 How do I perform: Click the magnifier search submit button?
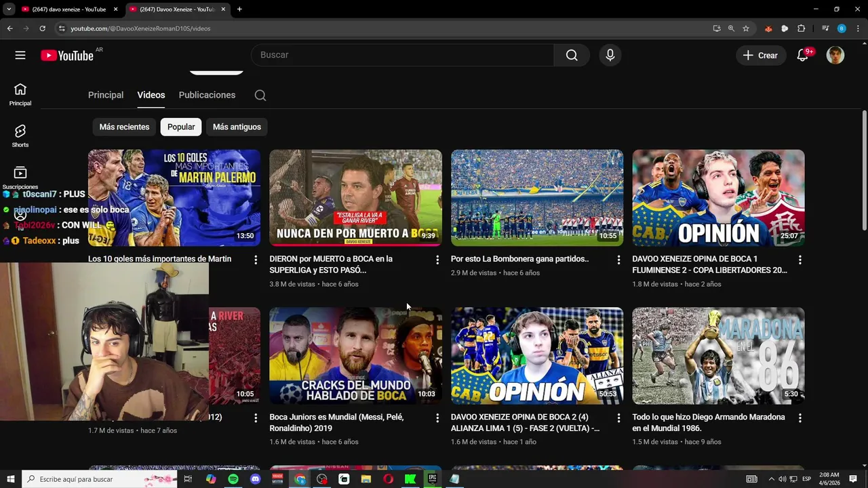pyautogui.click(x=572, y=55)
